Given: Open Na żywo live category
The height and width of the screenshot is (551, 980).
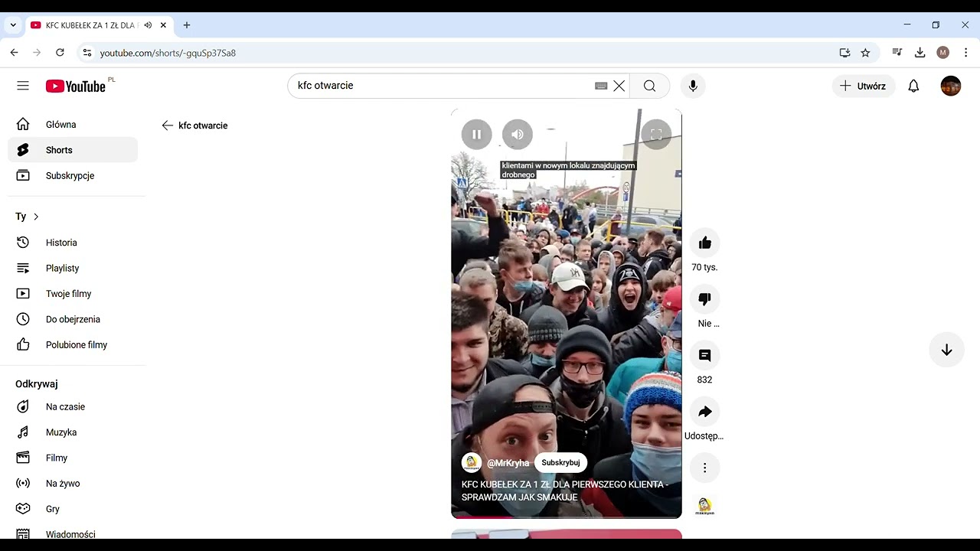Looking at the screenshot, I should (73, 484).
